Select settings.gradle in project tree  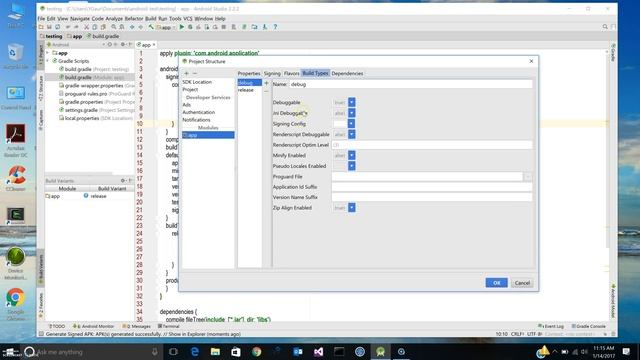click(x=96, y=110)
